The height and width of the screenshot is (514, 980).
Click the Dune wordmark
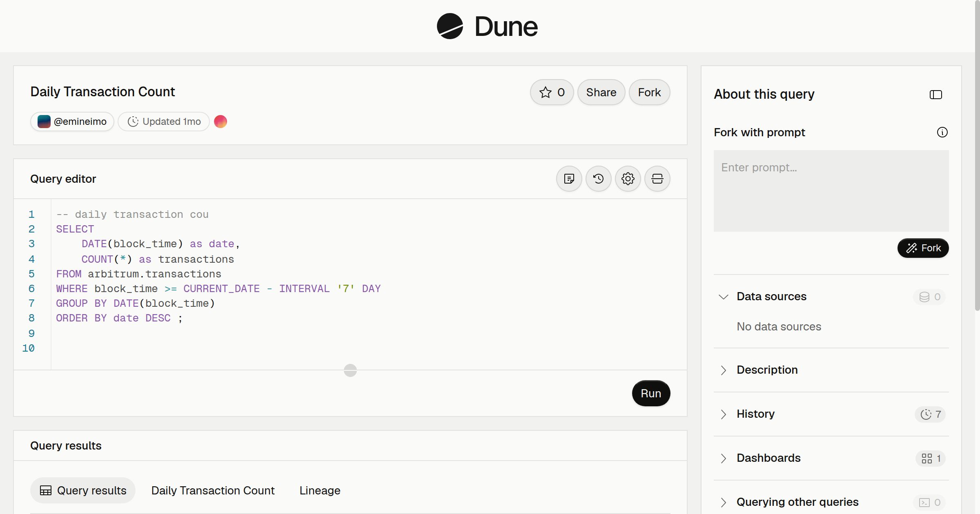click(x=506, y=27)
